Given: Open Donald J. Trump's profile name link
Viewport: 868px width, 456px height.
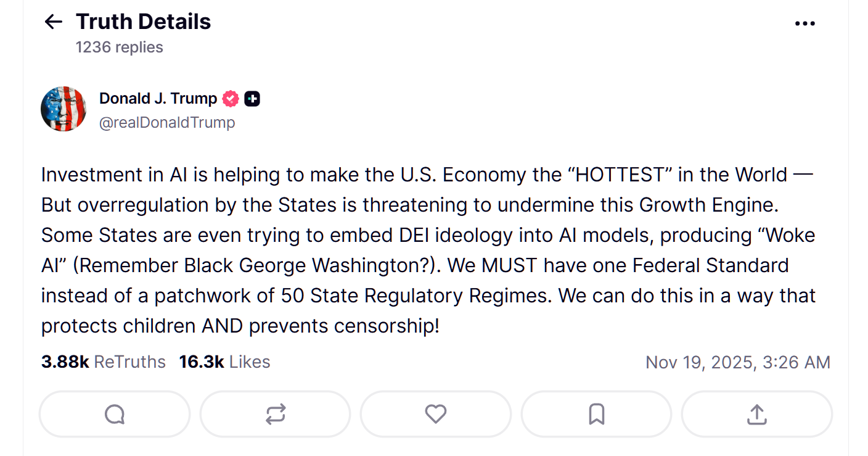Looking at the screenshot, I should tap(158, 99).
